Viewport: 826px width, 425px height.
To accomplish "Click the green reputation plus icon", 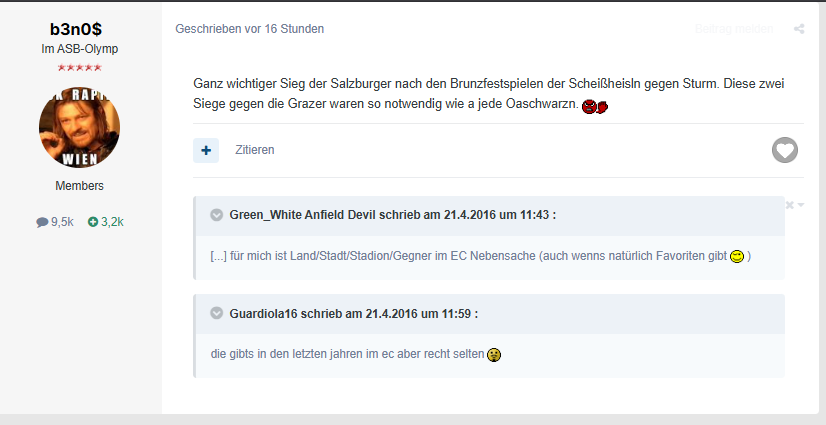I will [x=93, y=222].
